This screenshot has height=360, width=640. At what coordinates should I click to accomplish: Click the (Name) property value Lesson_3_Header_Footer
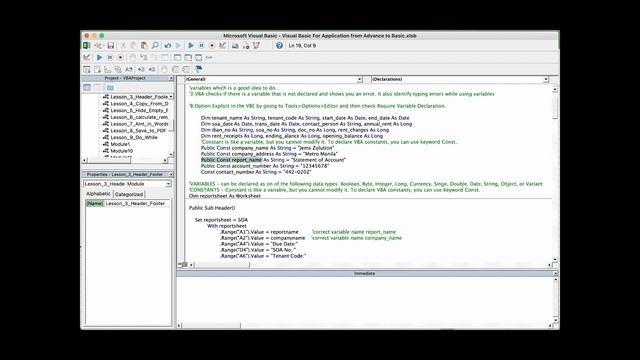pyautogui.click(x=136, y=203)
